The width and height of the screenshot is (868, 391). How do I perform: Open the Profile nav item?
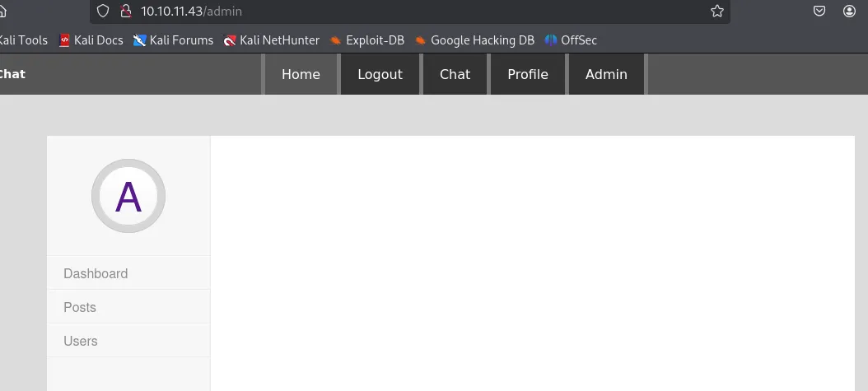click(528, 74)
